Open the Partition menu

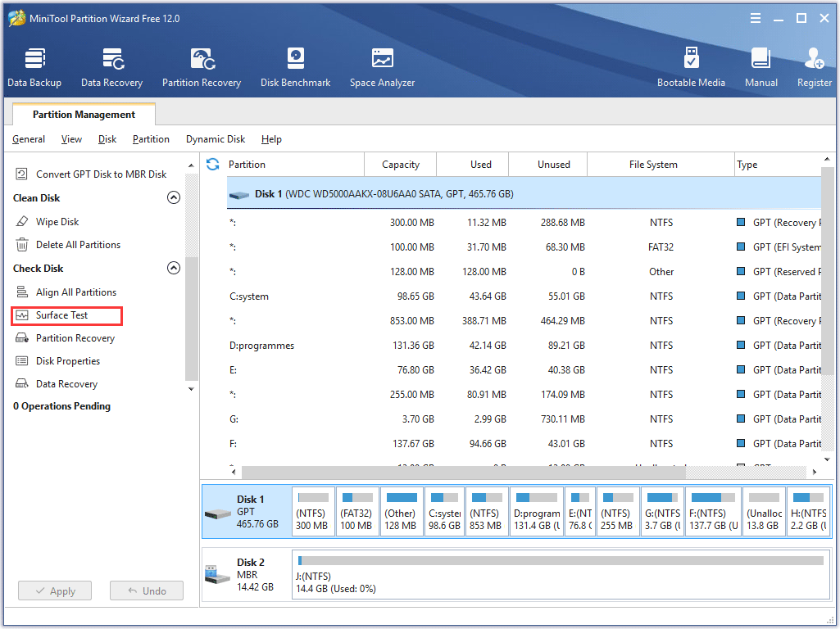(x=151, y=139)
